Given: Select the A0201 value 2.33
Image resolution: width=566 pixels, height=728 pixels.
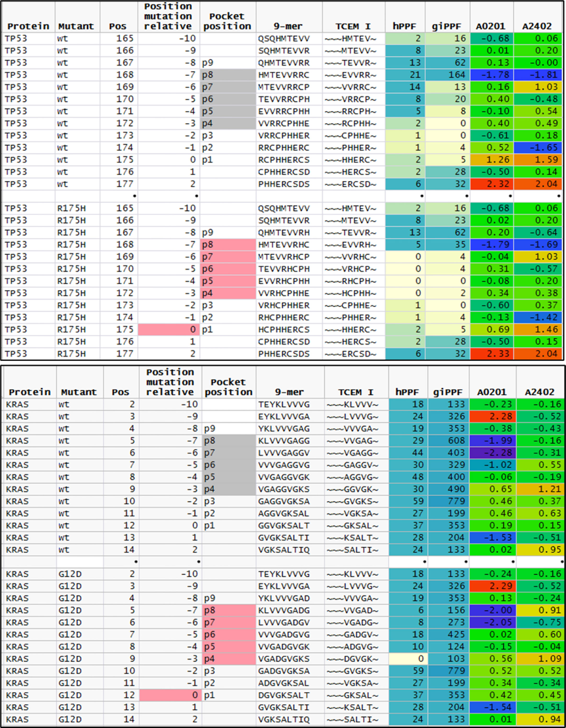Looking at the screenshot, I should click(x=492, y=354).
